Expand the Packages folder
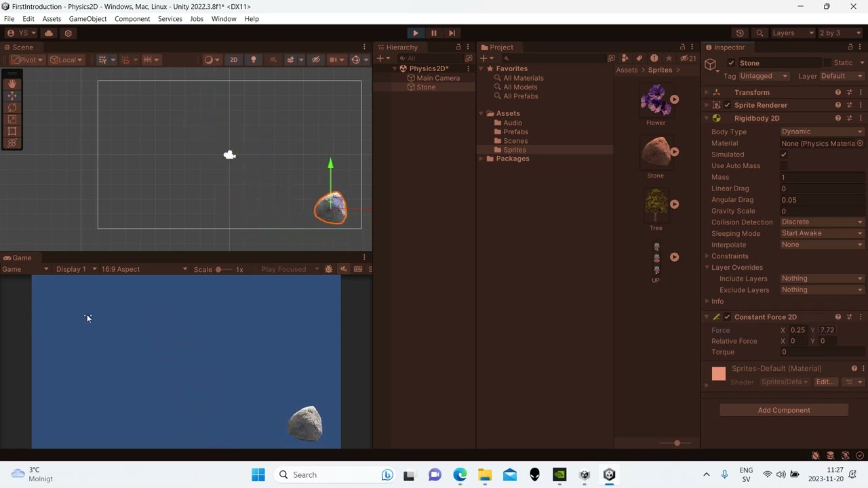The width and height of the screenshot is (868, 488). (x=481, y=159)
